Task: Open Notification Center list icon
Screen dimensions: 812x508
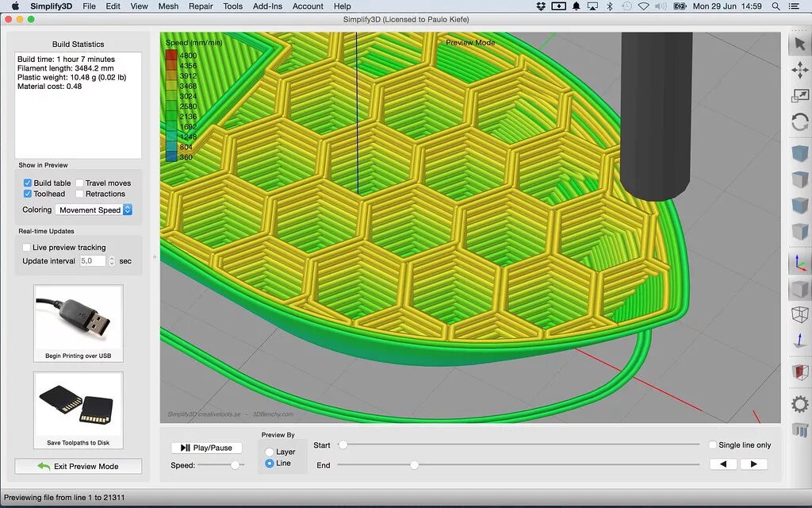Action: pyautogui.click(x=793, y=6)
